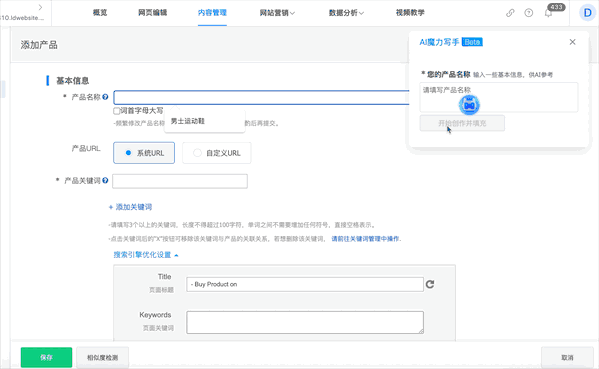Go to 网页编辑 tab
Image resolution: width=599 pixels, height=369 pixels.
pos(152,13)
